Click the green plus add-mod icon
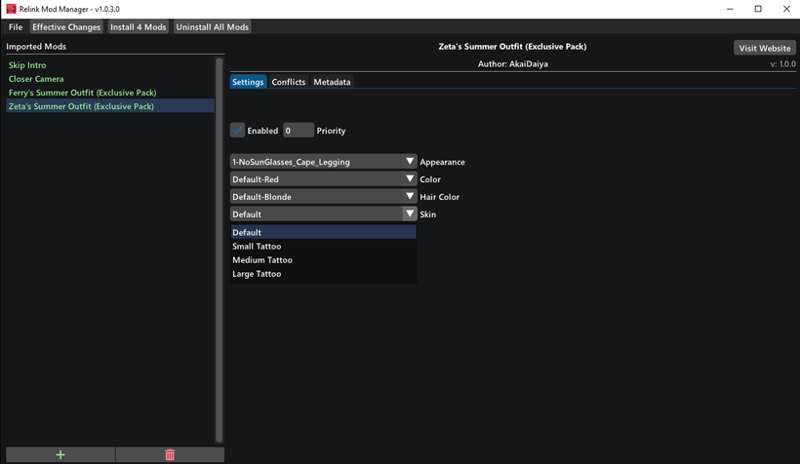800x464 pixels. 60,454
